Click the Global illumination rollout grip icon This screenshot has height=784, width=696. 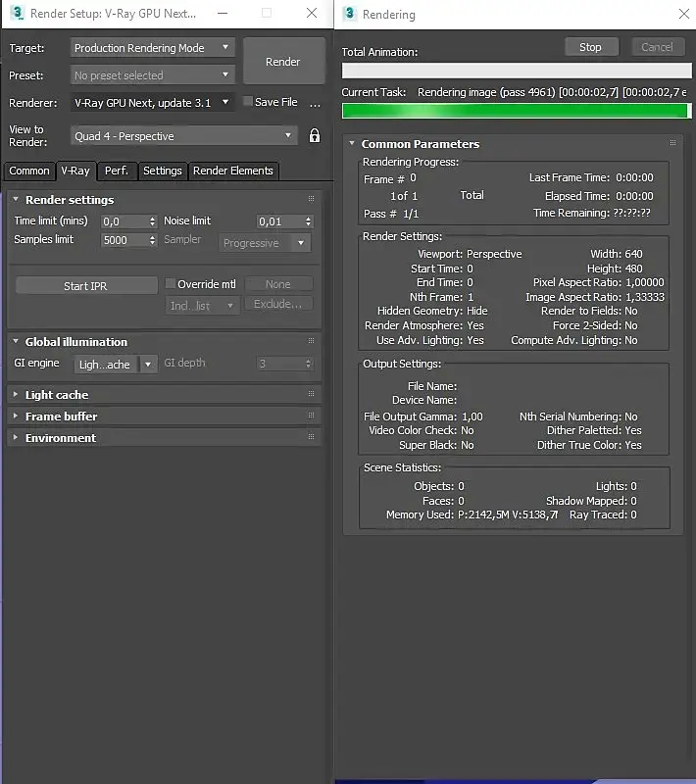tap(311, 341)
